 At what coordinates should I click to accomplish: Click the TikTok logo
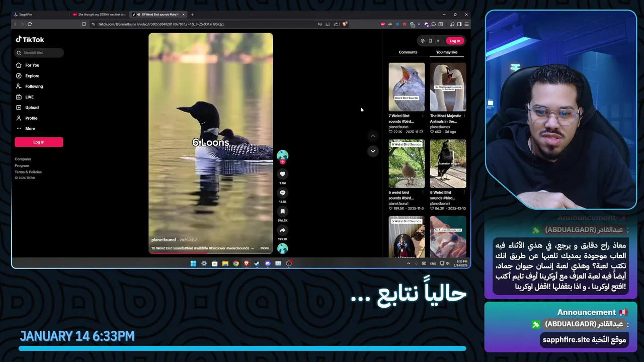click(x=30, y=39)
